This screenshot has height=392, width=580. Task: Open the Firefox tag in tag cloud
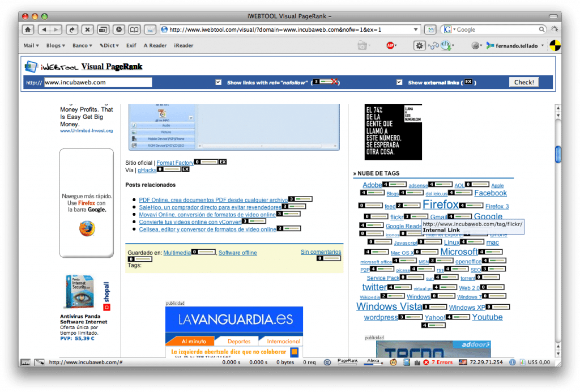click(x=441, y=204)
